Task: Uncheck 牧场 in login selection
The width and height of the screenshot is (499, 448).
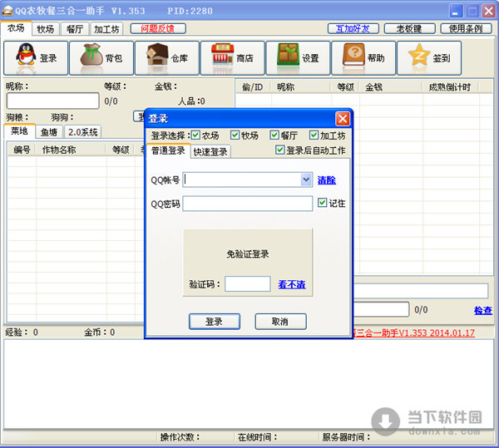Action: (x=235, y=135)
